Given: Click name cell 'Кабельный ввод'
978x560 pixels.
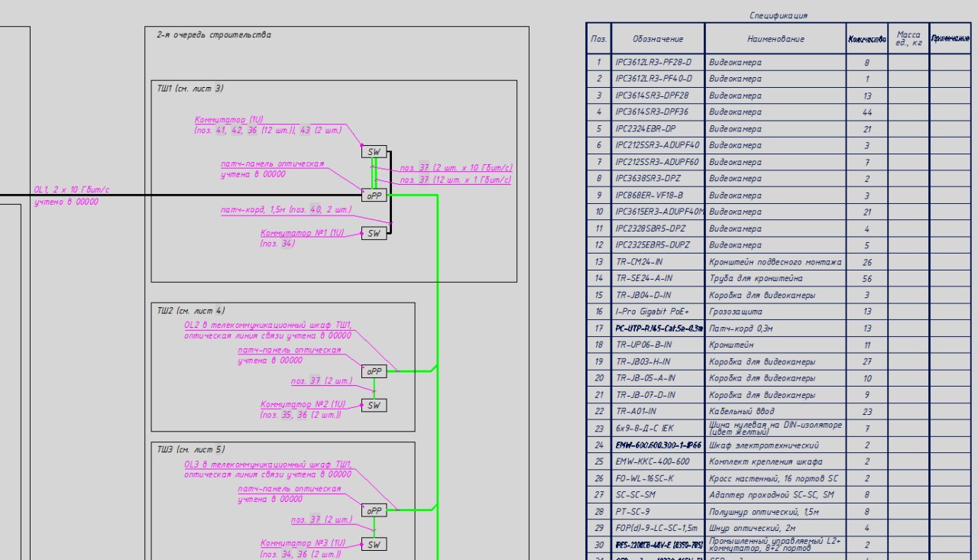Looking at the screenshot, I should pyautogui.click(x=776, y=411).
